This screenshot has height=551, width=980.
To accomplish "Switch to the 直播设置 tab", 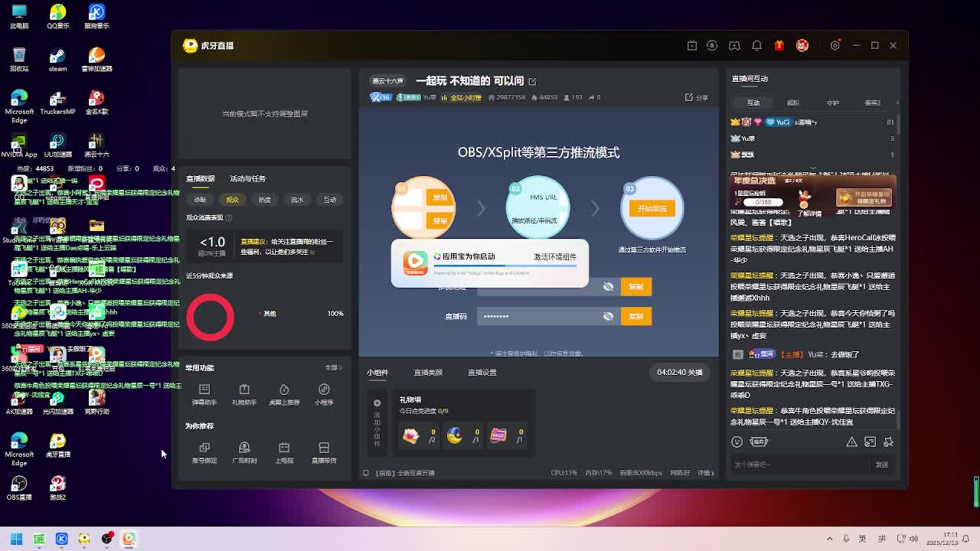I will (x=482, y=373).
